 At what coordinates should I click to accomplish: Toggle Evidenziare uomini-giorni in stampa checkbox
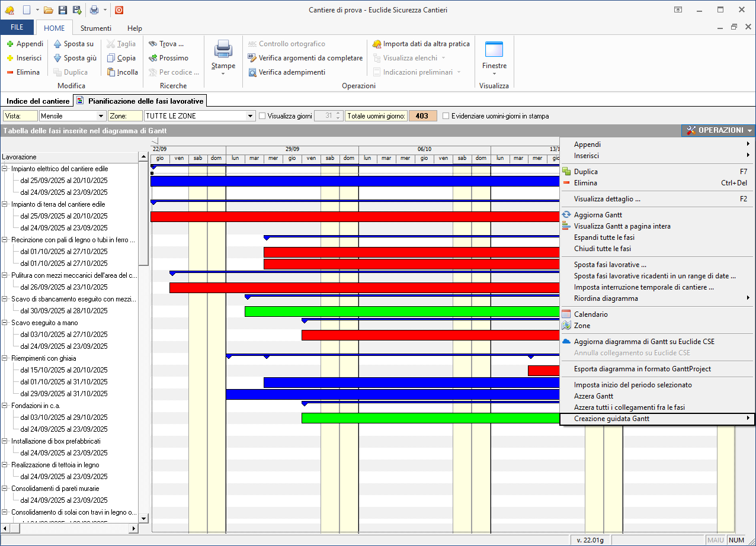click(x=446, y=116)
